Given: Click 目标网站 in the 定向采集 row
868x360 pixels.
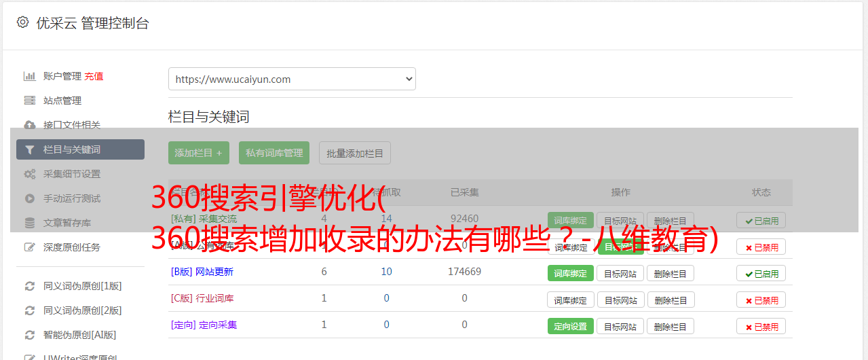Looking at the screenshot, I should 620,326.
